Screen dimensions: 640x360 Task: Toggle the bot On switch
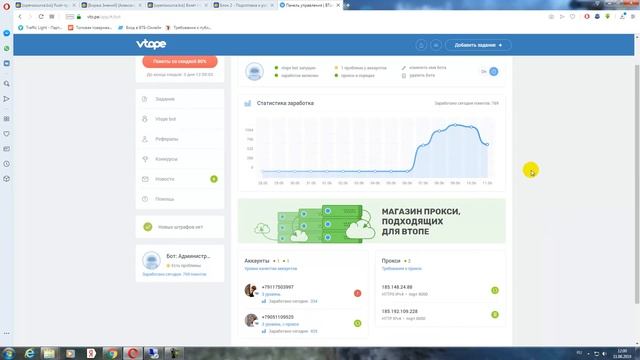(493, 71)
